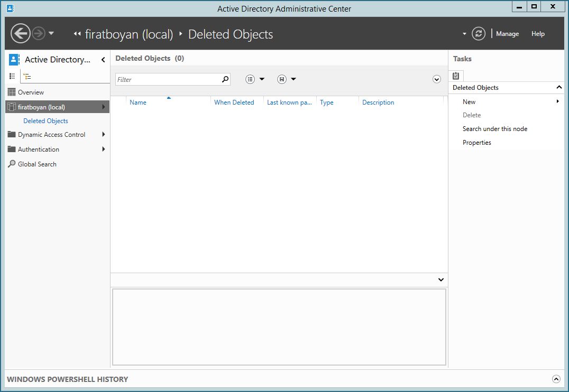
Task: Minimize the Administrative Center window
Action: (x=519, y=7)
